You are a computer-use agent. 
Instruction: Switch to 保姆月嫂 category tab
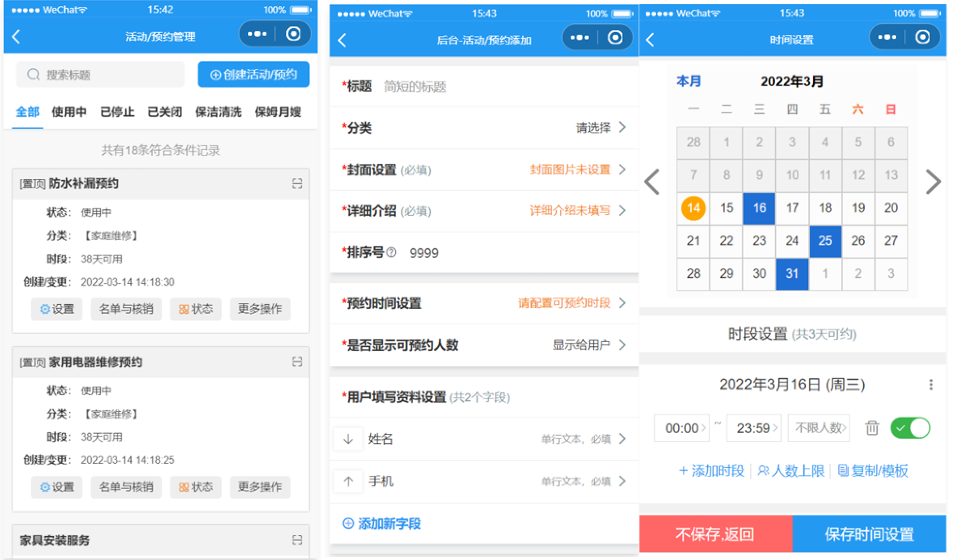click(278, 112)
